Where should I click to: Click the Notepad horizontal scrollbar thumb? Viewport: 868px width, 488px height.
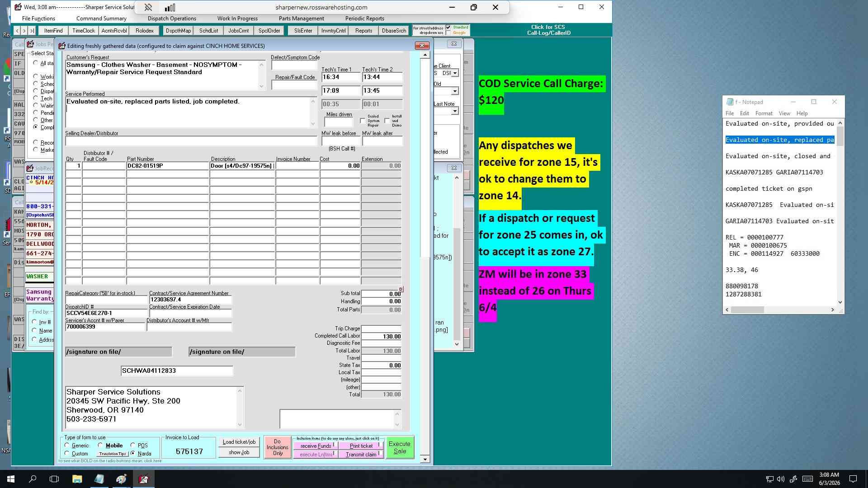(x=747, y=310)
